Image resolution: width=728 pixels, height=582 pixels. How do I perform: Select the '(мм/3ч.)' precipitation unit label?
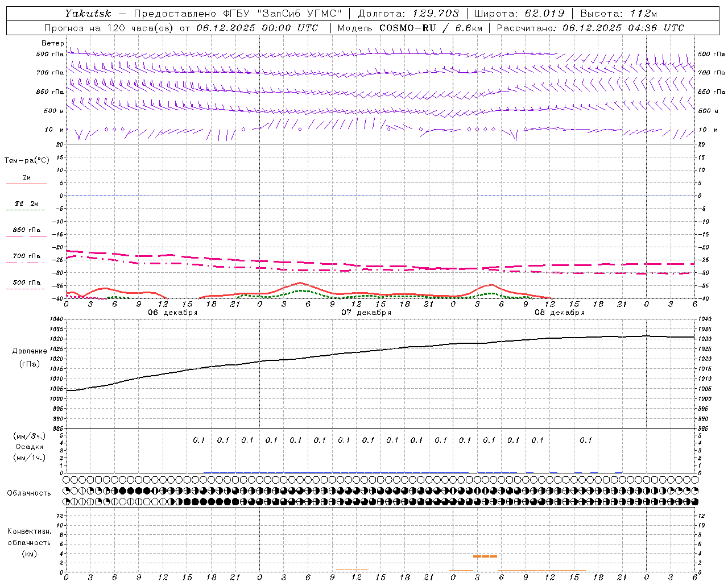(x=30, y=436)
